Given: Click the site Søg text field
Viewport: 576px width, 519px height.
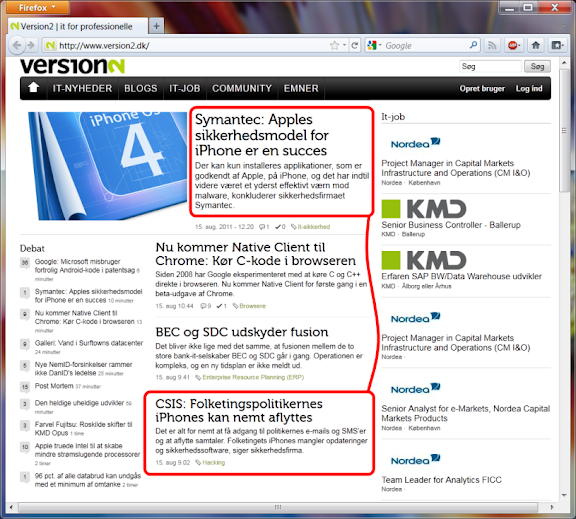Looking at the screenshot, I should click(x=490, y=66).
